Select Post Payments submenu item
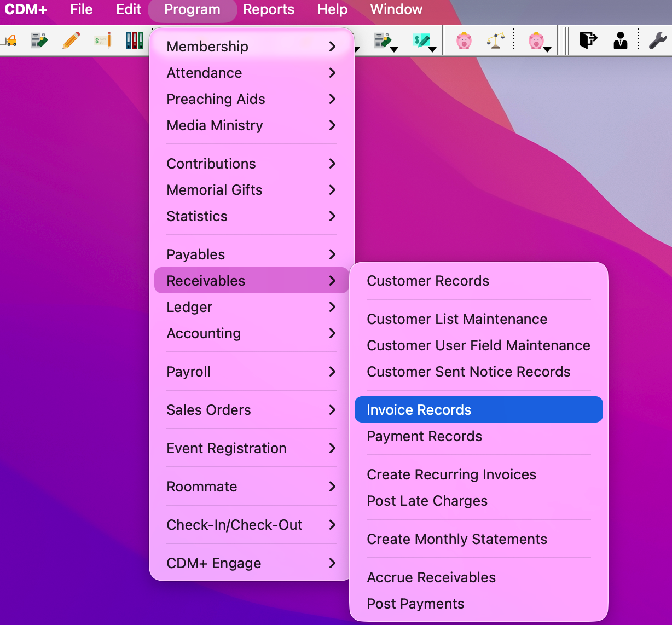This screenshot has width=672, height=625. pos(479,604)
